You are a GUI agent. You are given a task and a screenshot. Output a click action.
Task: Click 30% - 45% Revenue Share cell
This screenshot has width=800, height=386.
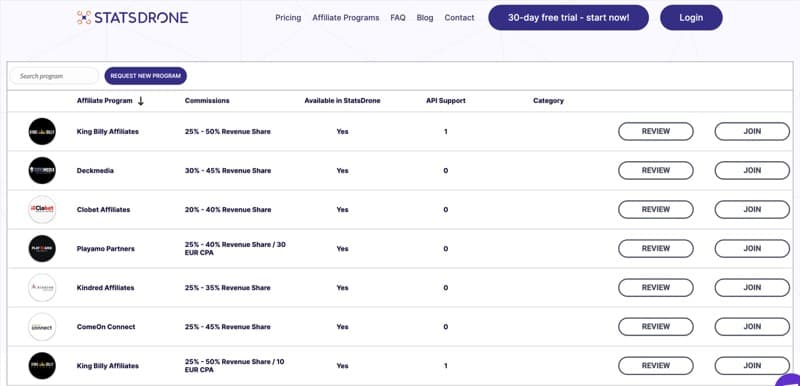pos(228,171)
